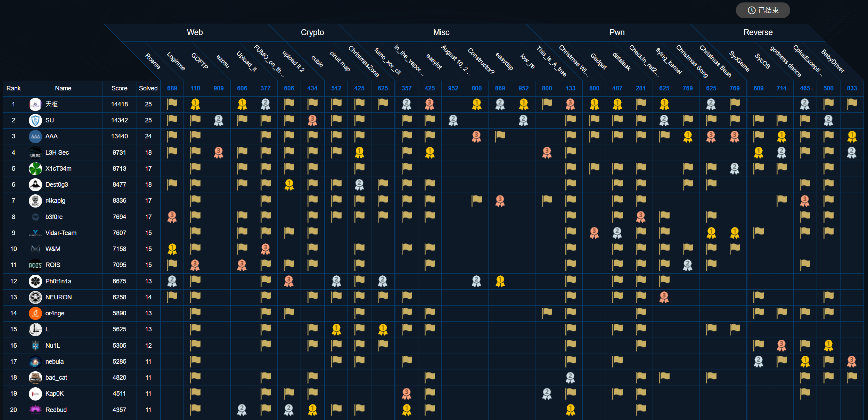
Task: Click W&M's gold medal in Loginme column
Action: click(x=172, y=249)
